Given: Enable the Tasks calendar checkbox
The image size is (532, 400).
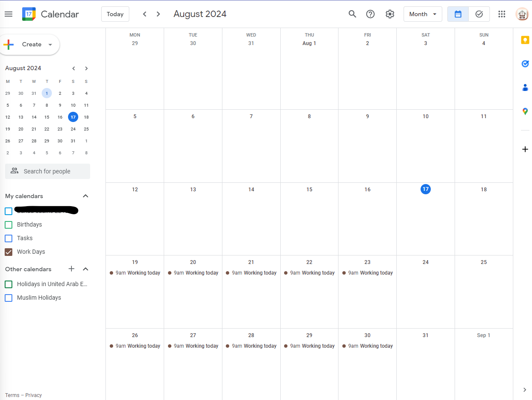Looking at the screenshot, I should (9, 238).
